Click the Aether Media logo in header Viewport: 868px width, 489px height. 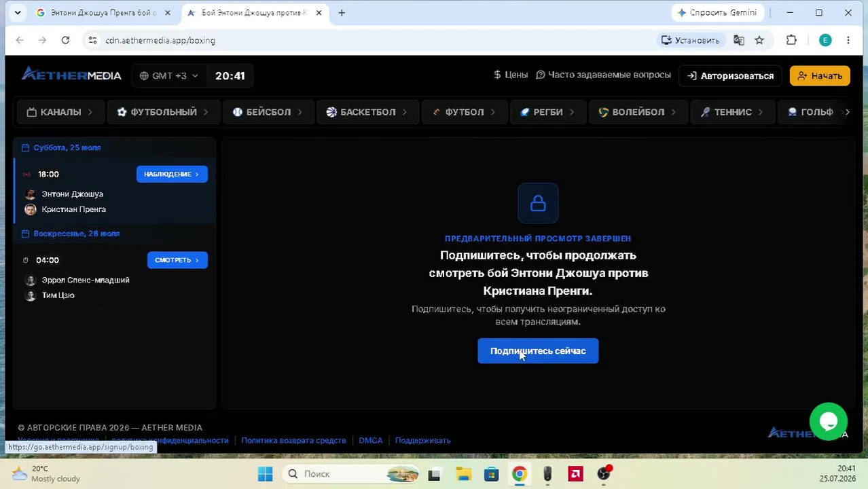coord(71,75)
